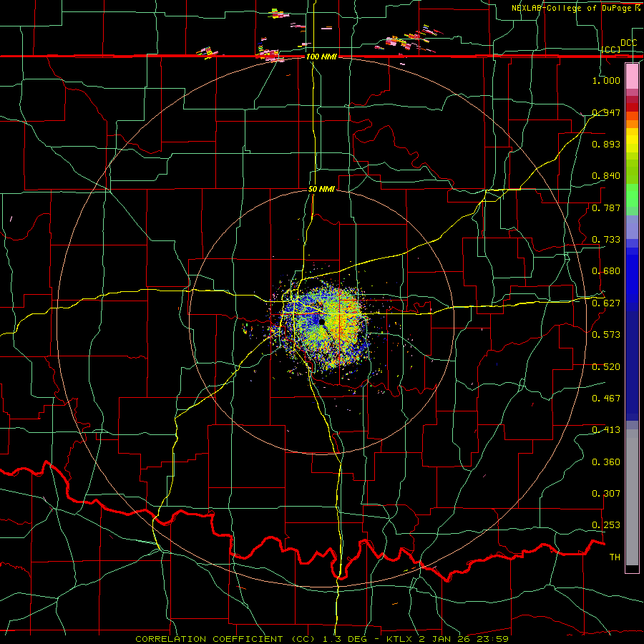Click the 0.413 value on the color scale
Screen dimensions: 644x644
click(x=606, y=430)
